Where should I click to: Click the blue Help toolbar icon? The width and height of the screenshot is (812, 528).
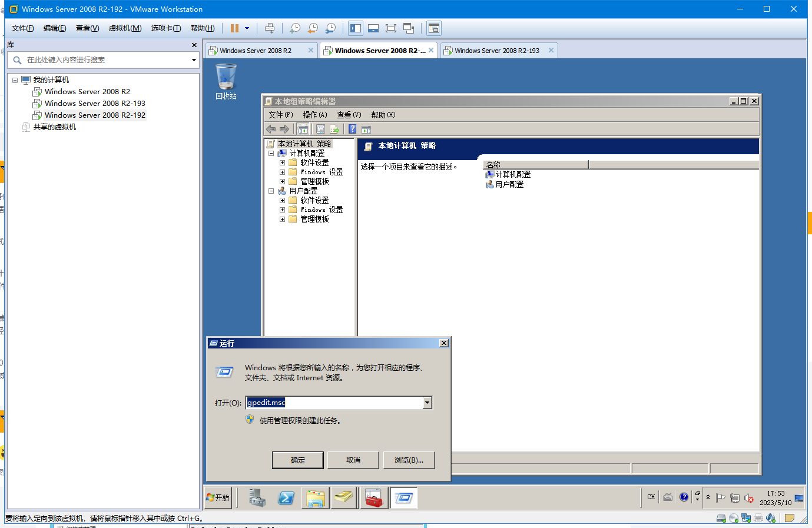[352, 129]
